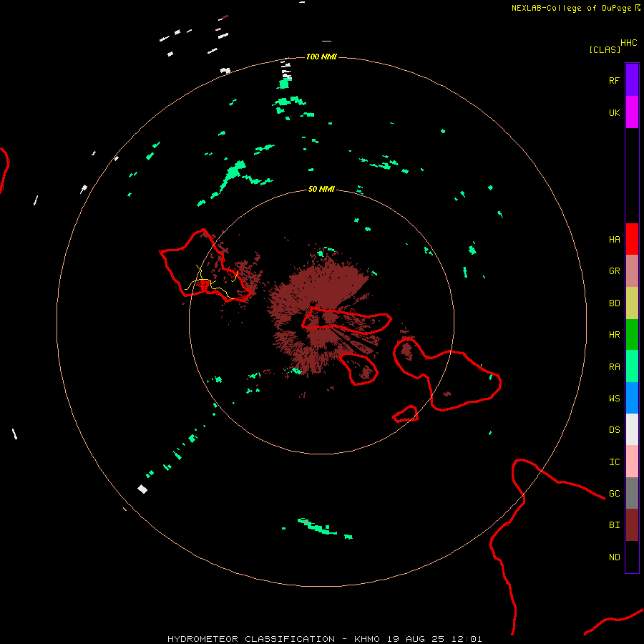Viewport: 644px width, 644px height.
Task: Click the IC pink legend swatch
Action: [632, 462]
